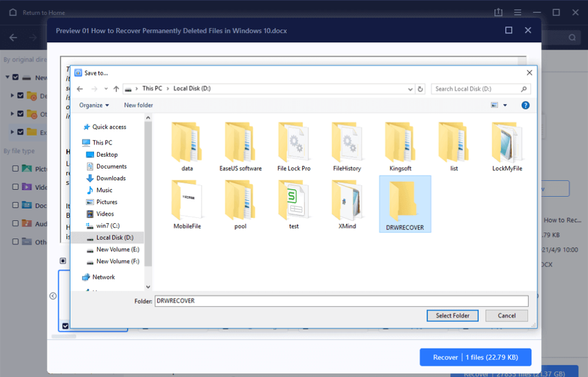Select Network in navigation pane
The width and height of the screenshot is (588, 377).
click(99, 277)
